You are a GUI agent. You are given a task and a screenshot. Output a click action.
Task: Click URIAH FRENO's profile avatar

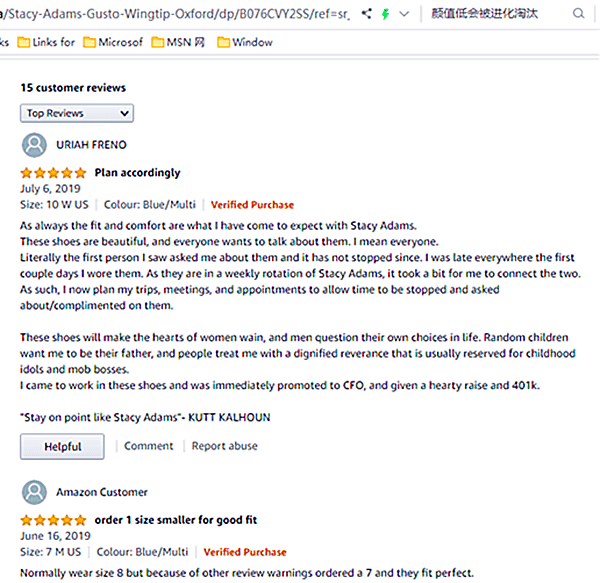tap(34, 145)
